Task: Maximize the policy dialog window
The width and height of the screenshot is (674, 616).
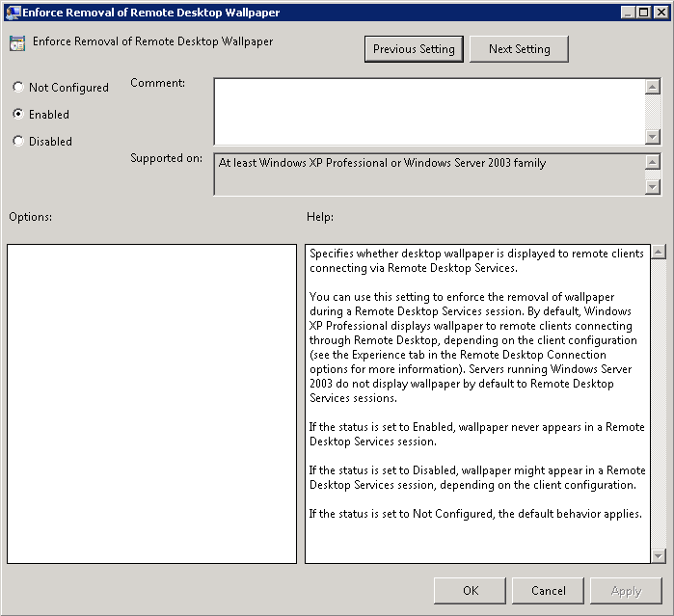Action: click(643, 13)
